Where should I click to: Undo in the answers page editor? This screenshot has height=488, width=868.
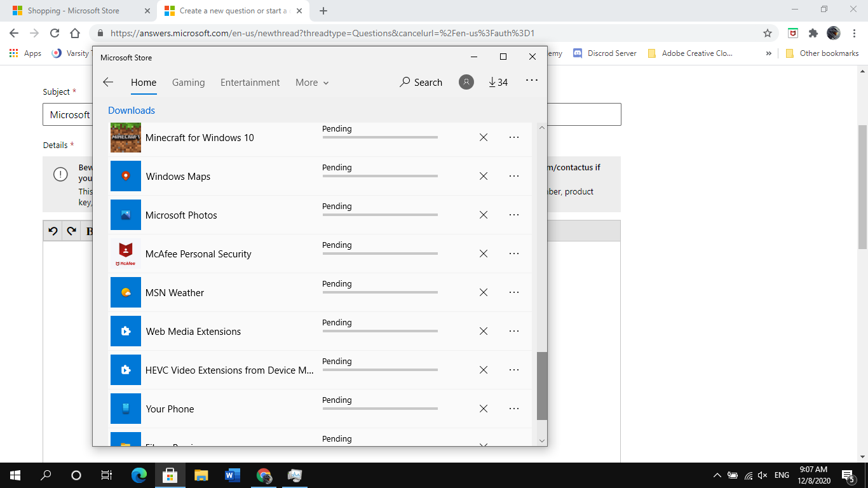(x=53, y=231)
